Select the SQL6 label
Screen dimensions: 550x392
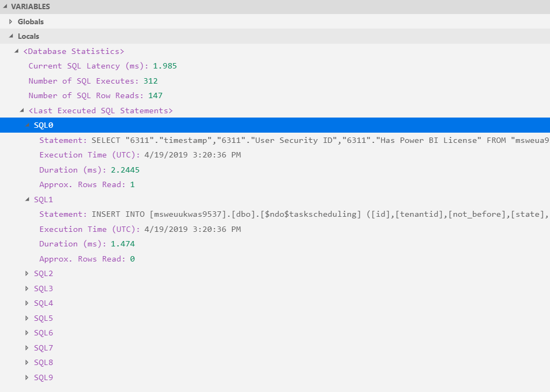point(44,333)
